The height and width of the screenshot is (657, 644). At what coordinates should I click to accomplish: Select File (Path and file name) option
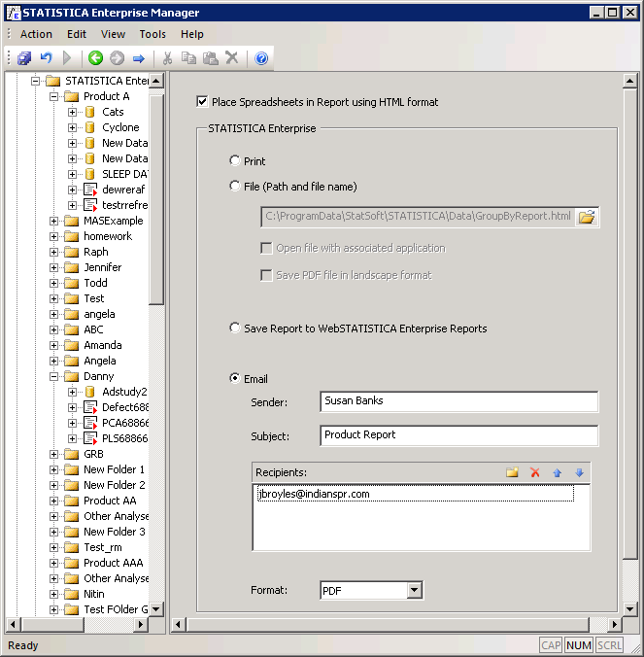click(x=235, y=186)
